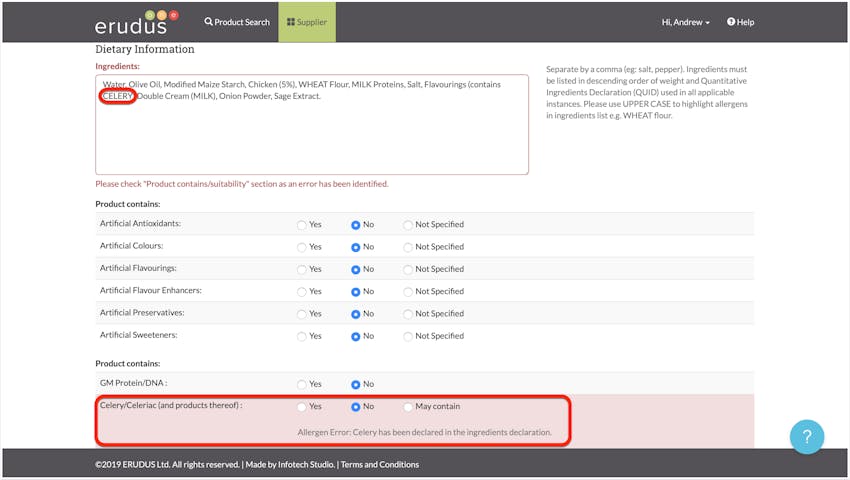Click the Celery/Celeriac (and products thereof) label

171,405
